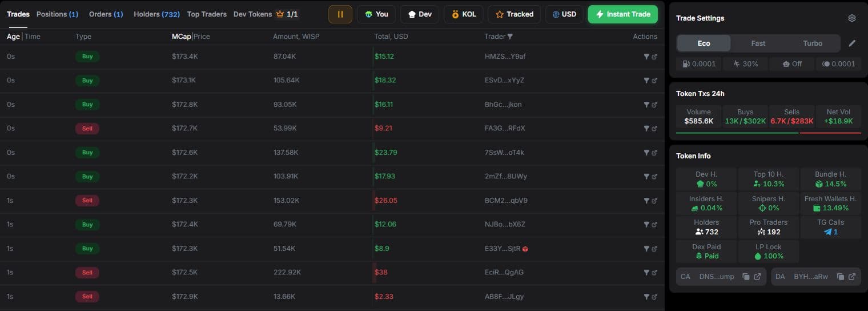Copy the DA BYH...aRw address
Image resolution: width=868 pixels, height=311 pixels.
pyautogui.click(x=841, y=277)
